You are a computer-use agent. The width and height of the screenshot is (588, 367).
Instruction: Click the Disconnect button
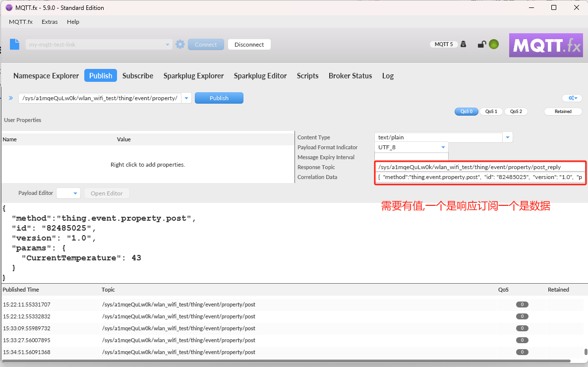point(249,44)
